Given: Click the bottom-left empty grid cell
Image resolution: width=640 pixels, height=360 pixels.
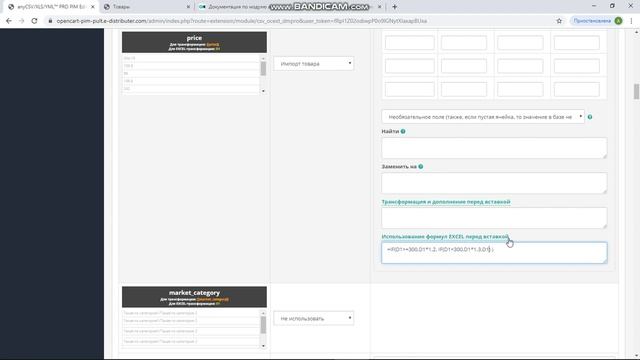Looking at the screenshot, I should click(409, 89).
